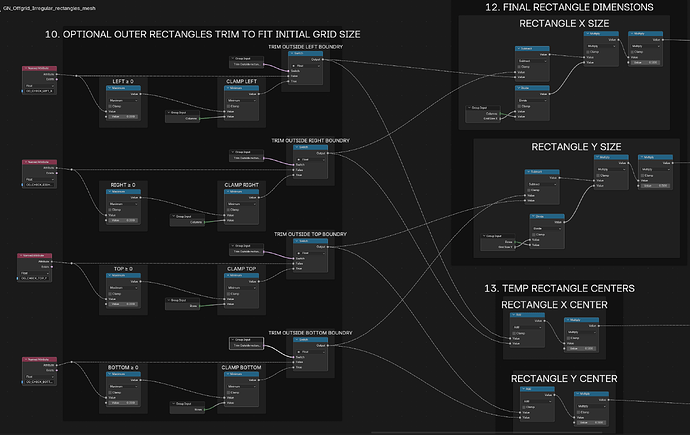Viewport: 690px width, 435px height.
Task: Collapse Add node in RECTANGLE Y CENTER
Action: [x=523, y=389]
